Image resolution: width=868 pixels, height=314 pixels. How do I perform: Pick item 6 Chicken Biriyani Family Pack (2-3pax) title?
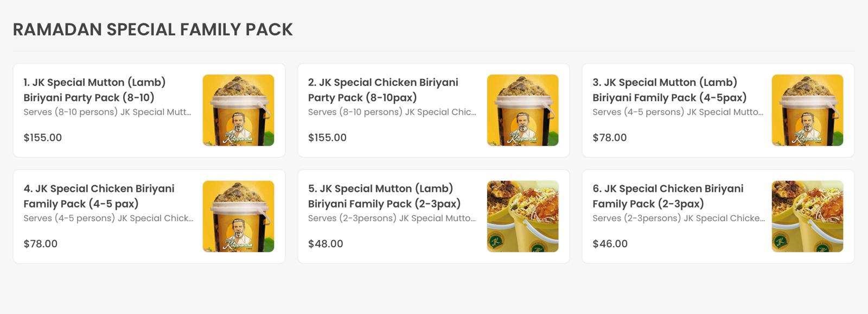[x=668, y=196]
